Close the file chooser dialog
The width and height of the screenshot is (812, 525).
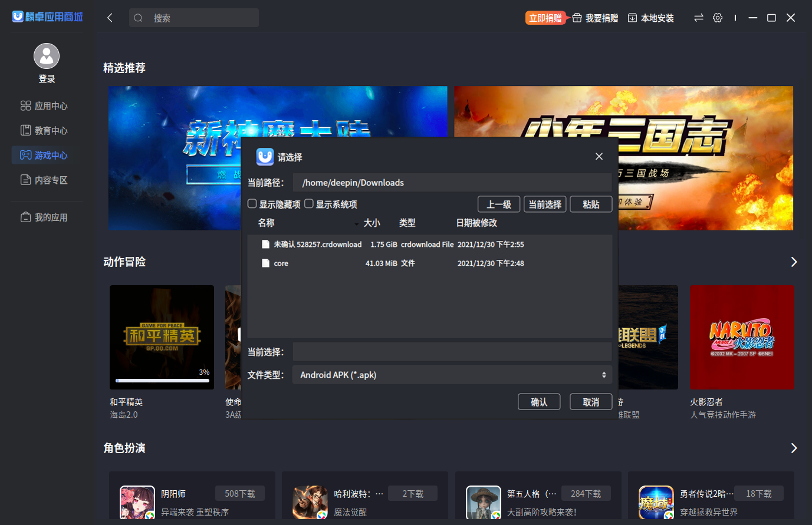(599, 156)
